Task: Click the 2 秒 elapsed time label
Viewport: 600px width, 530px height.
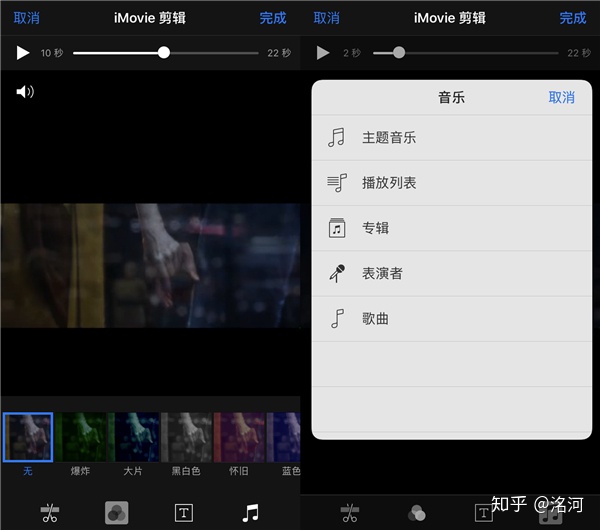Action: [x=352, y=53]
